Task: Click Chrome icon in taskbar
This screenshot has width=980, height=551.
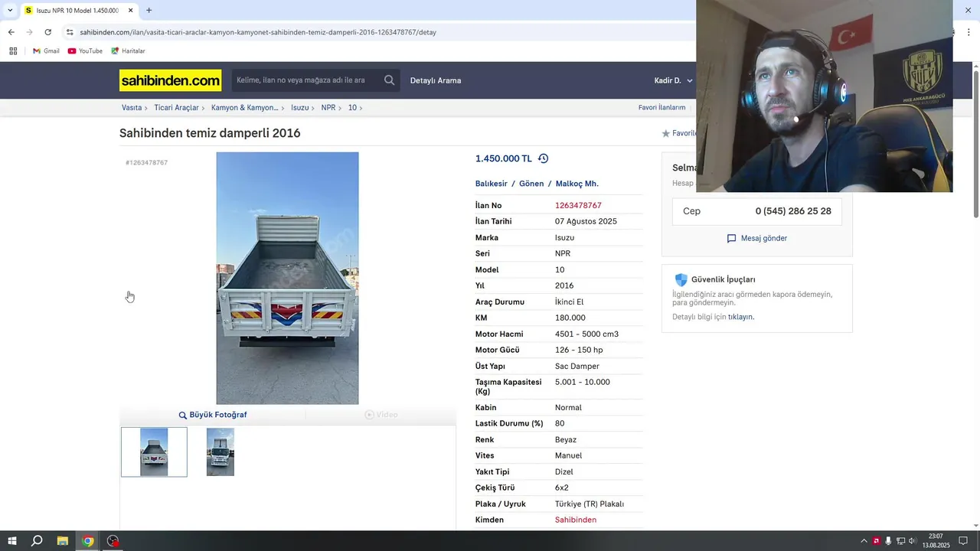Action: pos(88,541)
